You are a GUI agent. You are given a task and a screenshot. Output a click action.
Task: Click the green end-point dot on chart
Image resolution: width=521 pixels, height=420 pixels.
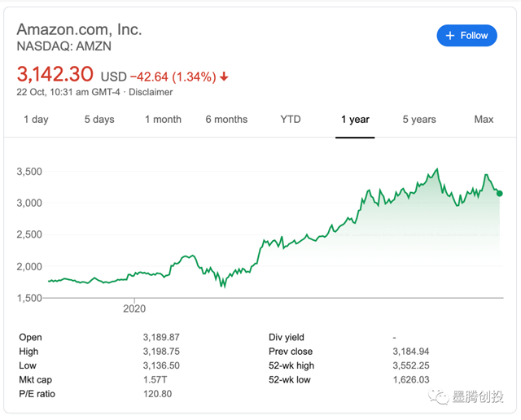click(499, 194)
